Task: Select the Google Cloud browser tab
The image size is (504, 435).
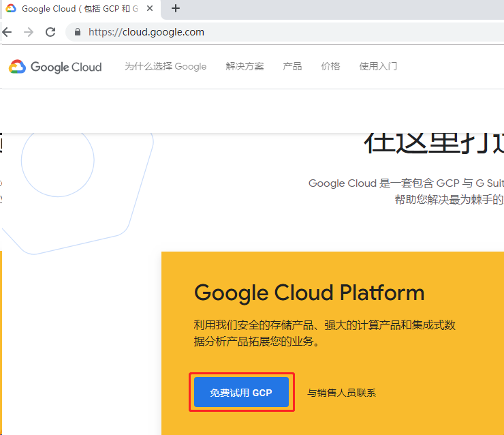Action: 80,9
